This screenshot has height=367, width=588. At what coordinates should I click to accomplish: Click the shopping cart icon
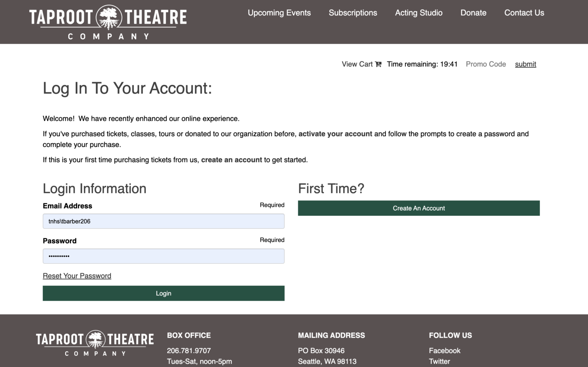click(x=378, y=64)
